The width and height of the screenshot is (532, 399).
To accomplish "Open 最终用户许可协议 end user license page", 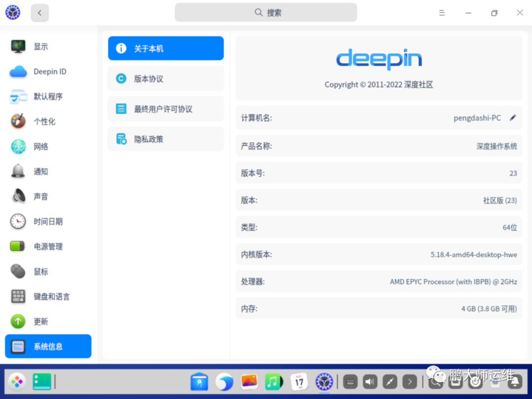I will click(166, 109).
